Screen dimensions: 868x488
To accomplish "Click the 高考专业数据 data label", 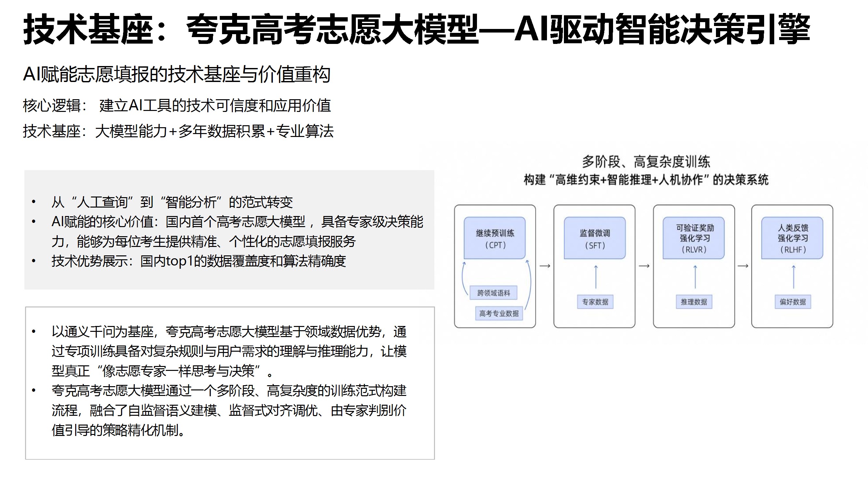I will coord(499,314).
